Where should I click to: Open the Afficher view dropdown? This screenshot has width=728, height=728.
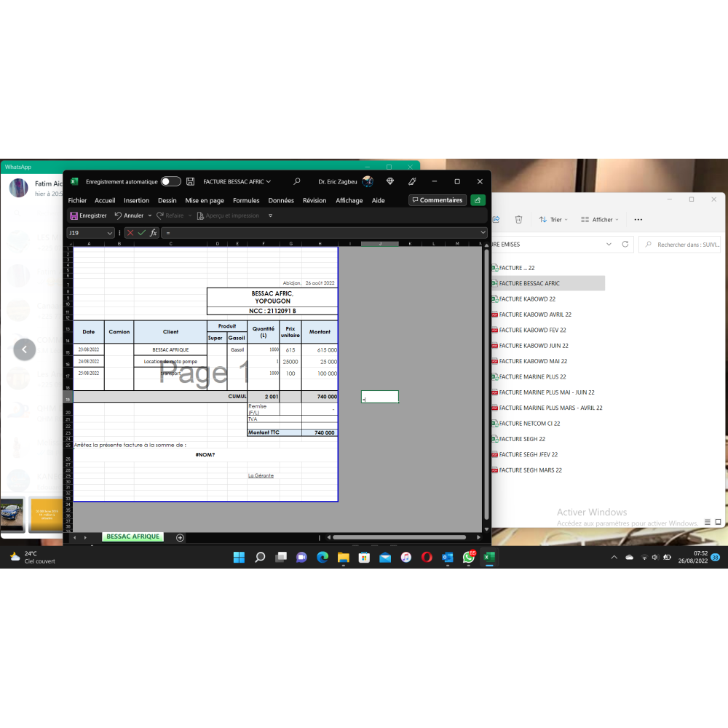pos(600,219)
